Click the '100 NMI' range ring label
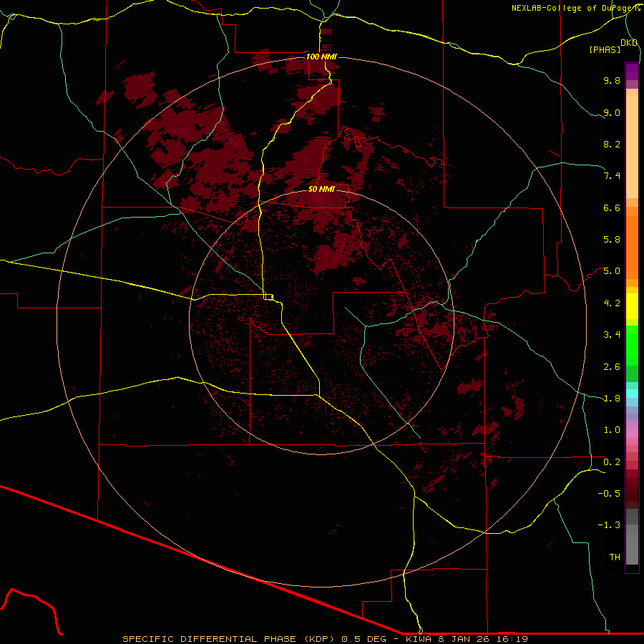Screen dimensions: 644x644 click(321, 57)
